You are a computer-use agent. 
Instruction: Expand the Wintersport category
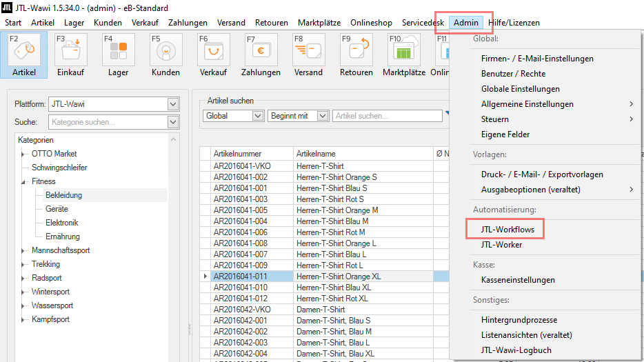23,292
